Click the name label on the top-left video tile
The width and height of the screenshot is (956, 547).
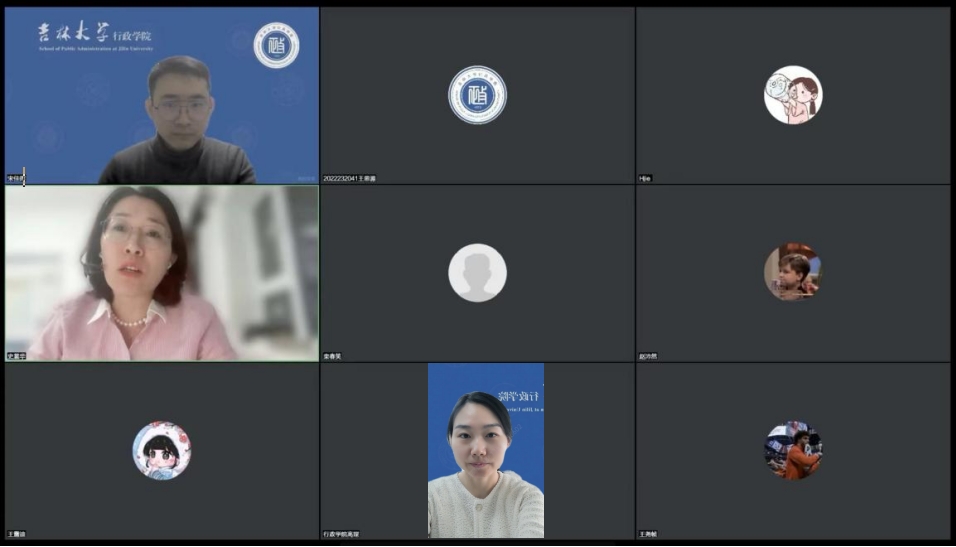click(16, 178)
